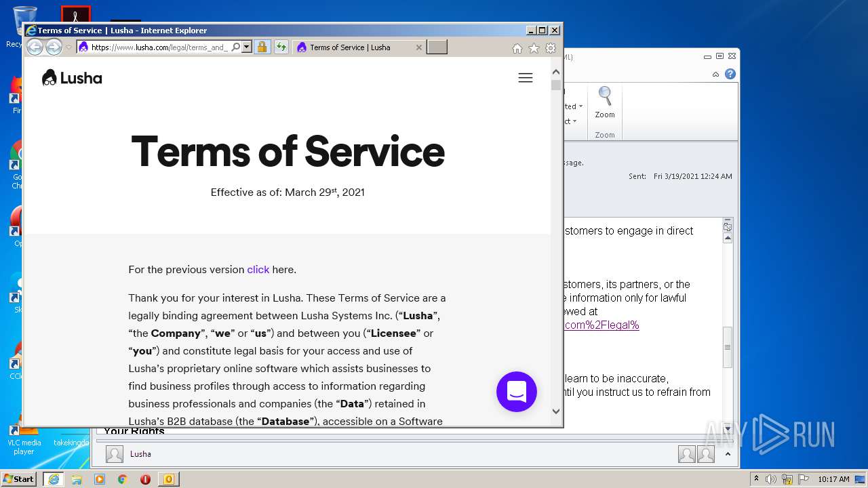Click the Sent date 'Fri 3/19/2021 12:24 AM'

coord(693,176)
